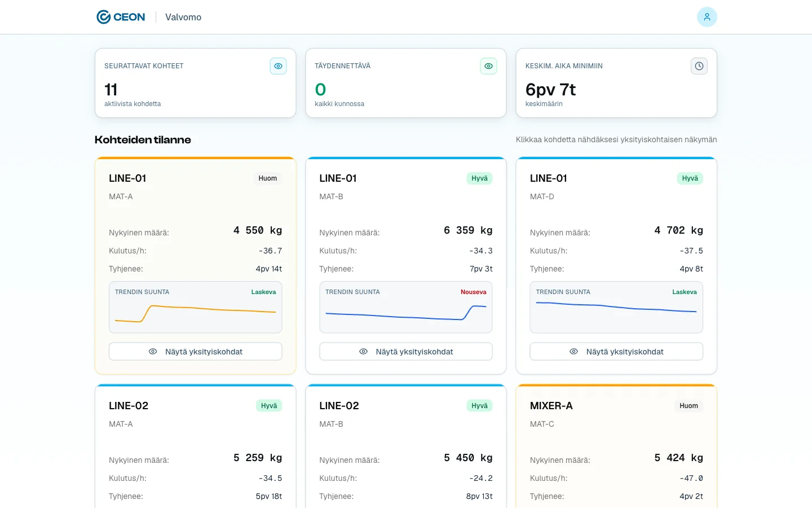Open the user profile avatar menu
The image size is (812, 508).
[x=707, y=17]
